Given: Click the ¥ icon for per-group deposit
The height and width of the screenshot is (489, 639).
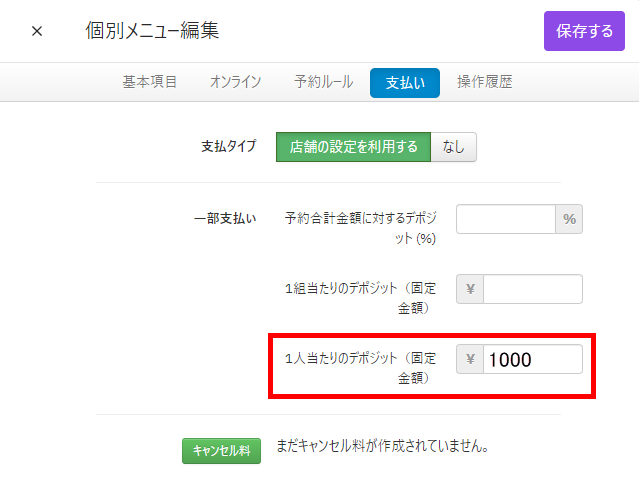Looking at the screenshot, I should [470, 289].
